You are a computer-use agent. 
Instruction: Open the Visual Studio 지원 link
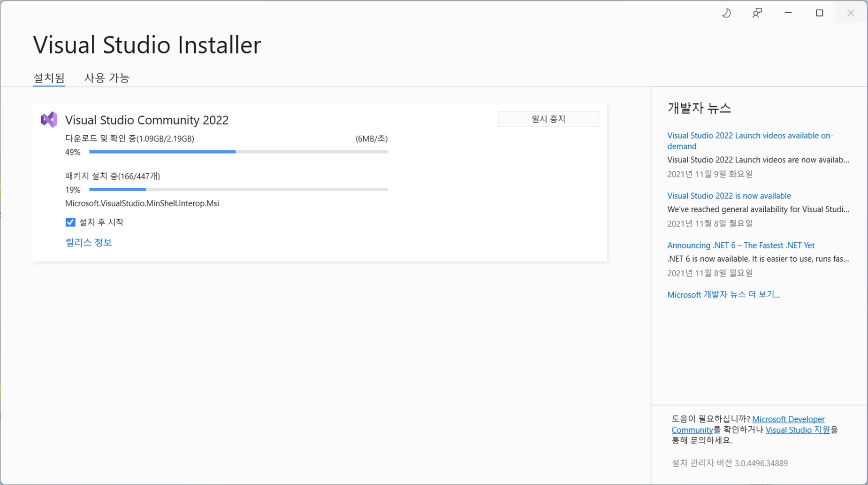(798, 430)
